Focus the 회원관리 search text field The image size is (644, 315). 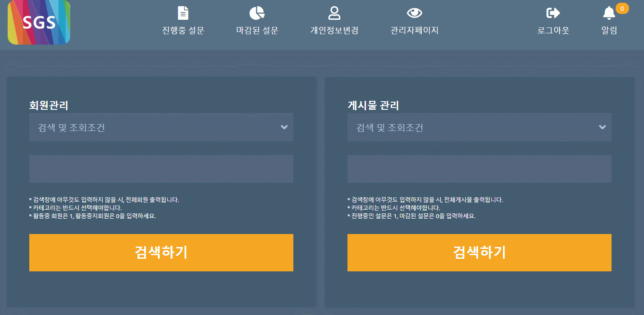pyautogui.click(x=161, y=169)
